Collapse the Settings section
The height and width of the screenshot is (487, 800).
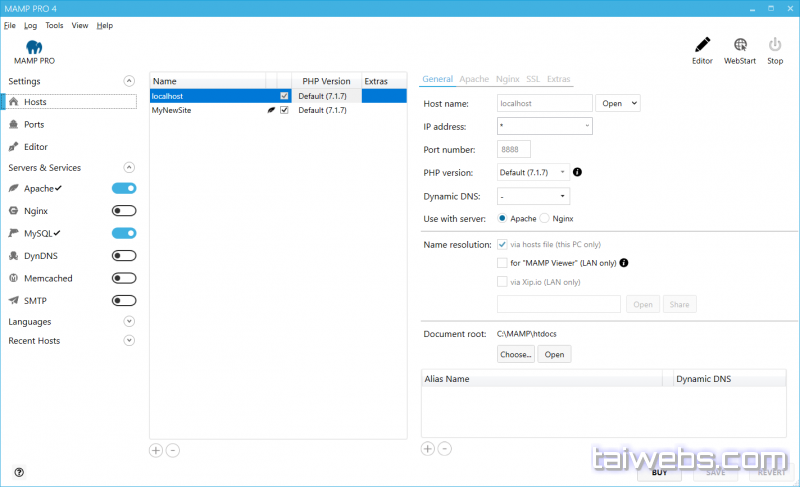129,81
